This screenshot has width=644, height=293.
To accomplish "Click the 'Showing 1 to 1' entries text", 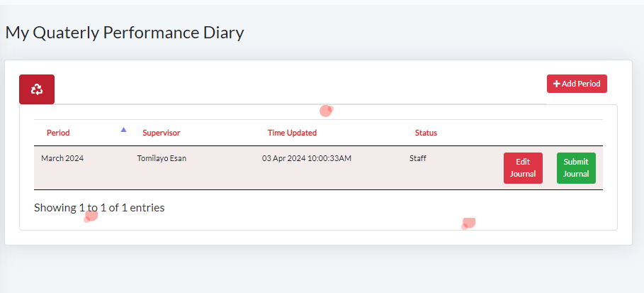I will pyautogui.click(x=99, y=208).
